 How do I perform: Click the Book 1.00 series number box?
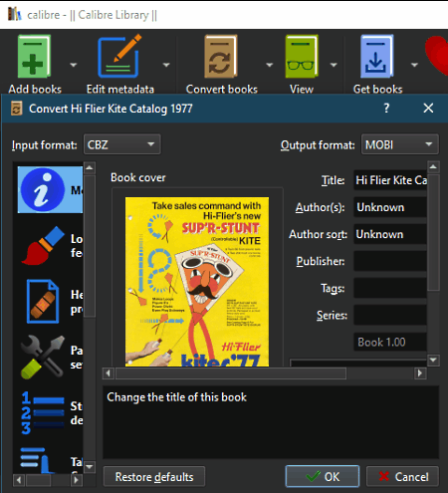(390, 342)
